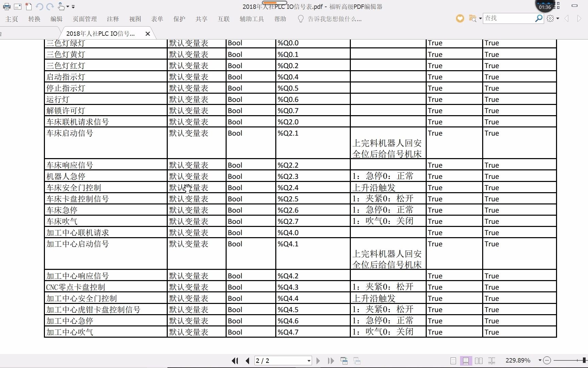Open the gear settings icon

click(x=550, y=18)
